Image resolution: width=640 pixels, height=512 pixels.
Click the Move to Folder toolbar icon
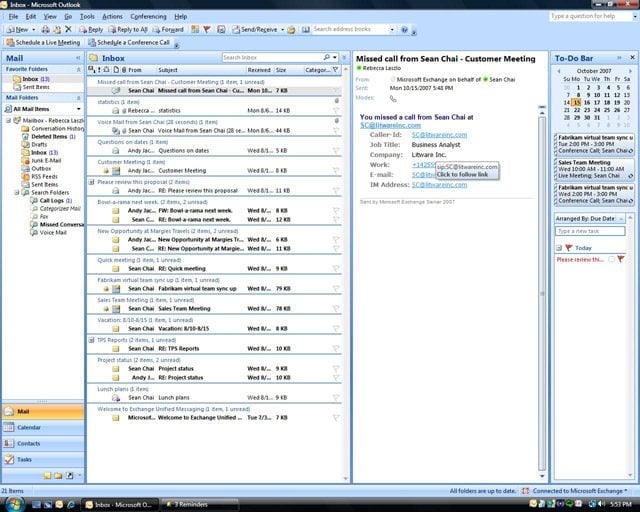click(x=57, y=29)
